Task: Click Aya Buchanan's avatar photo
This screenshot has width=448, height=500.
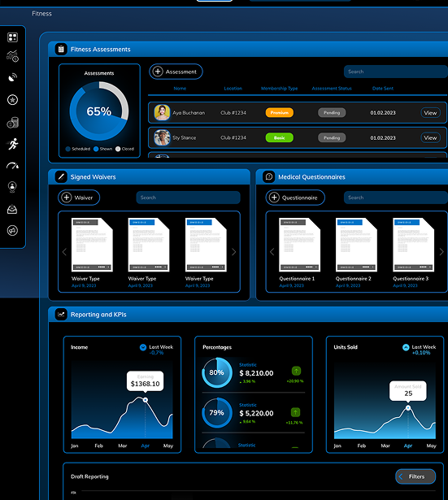Action: (x=162, y=112)
